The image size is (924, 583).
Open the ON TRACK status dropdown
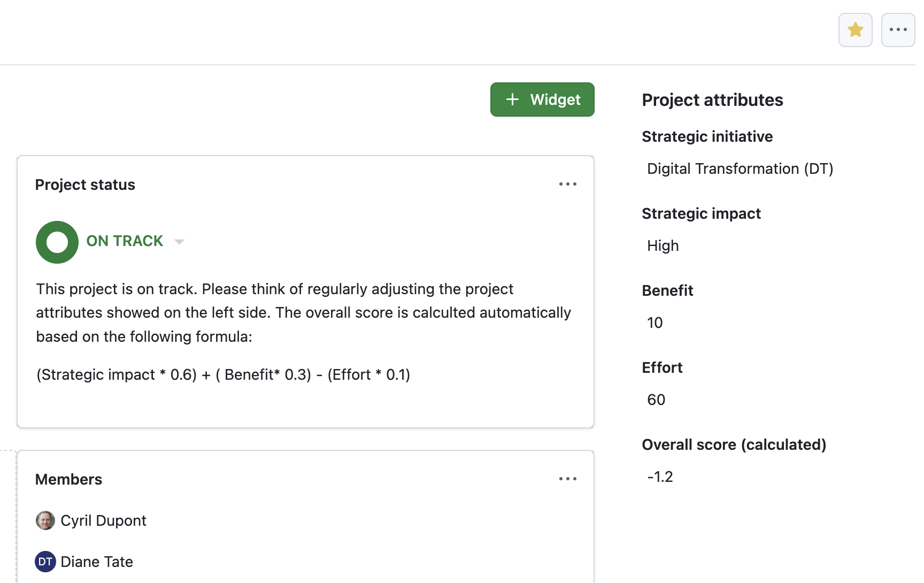(179, 242)
